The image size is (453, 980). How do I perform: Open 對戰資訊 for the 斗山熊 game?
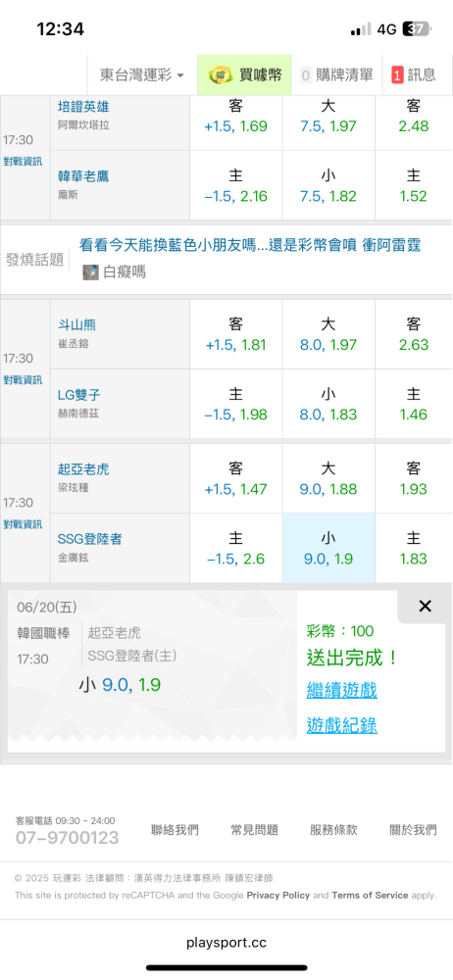pyautogui.click(x=24, y=380)
